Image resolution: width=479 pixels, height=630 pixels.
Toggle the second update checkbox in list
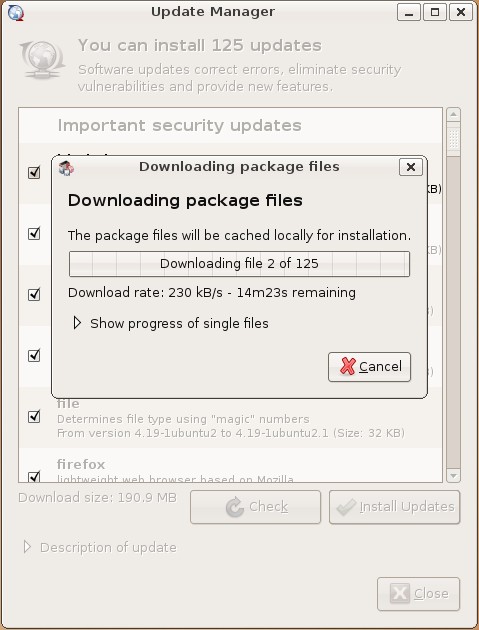(34, 233)
